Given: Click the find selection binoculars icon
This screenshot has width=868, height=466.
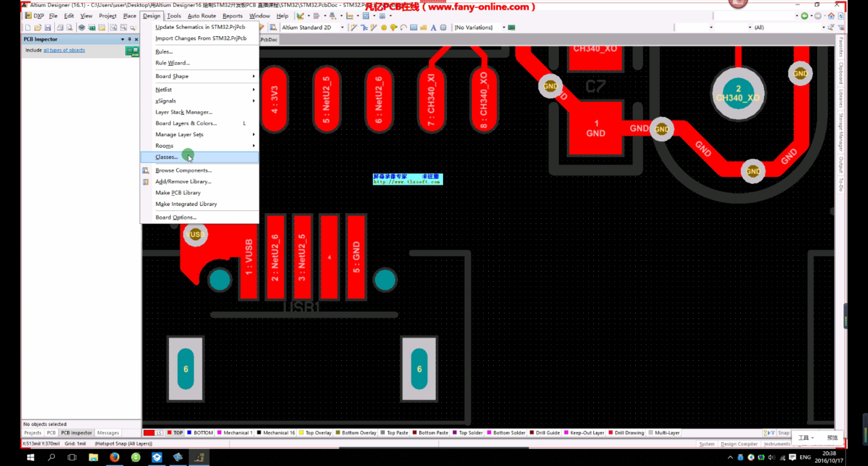Looking at the screenshot, I should click(333, 16).
